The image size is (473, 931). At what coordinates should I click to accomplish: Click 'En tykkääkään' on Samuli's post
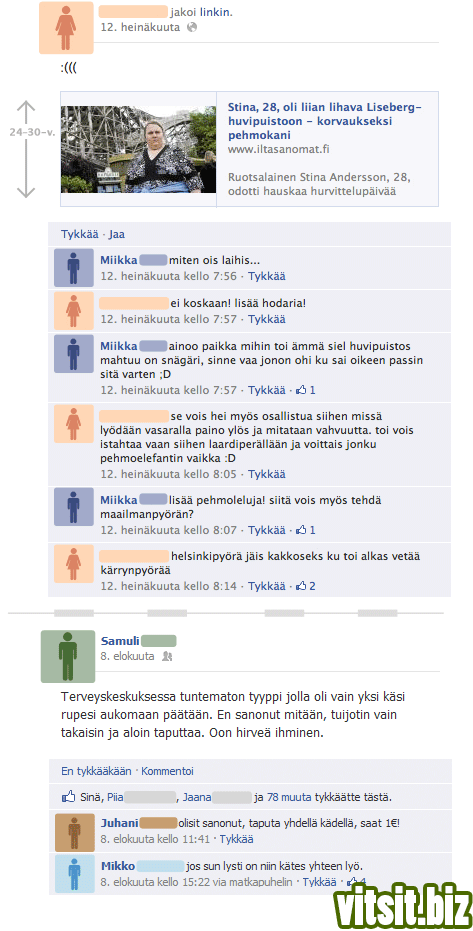pos(96,771)
